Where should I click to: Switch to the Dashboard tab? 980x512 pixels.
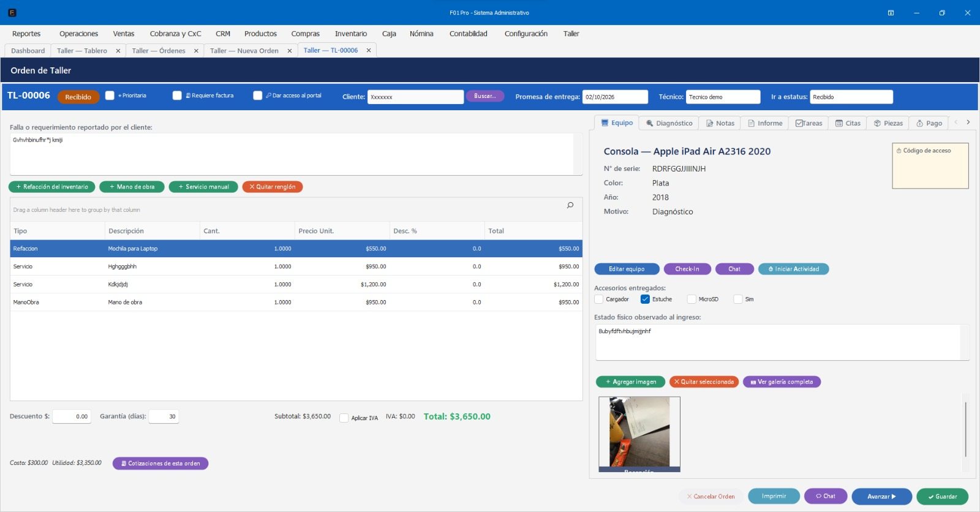(28, 51)
